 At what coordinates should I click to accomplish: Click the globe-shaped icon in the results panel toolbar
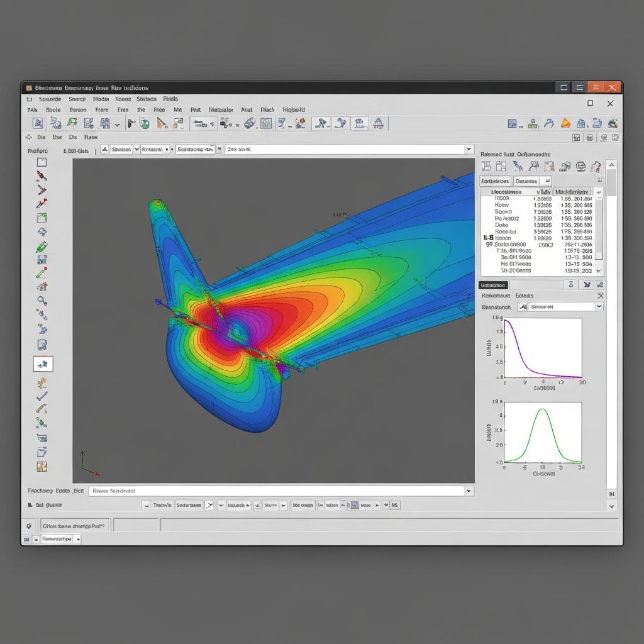click(x=580, y=165)
